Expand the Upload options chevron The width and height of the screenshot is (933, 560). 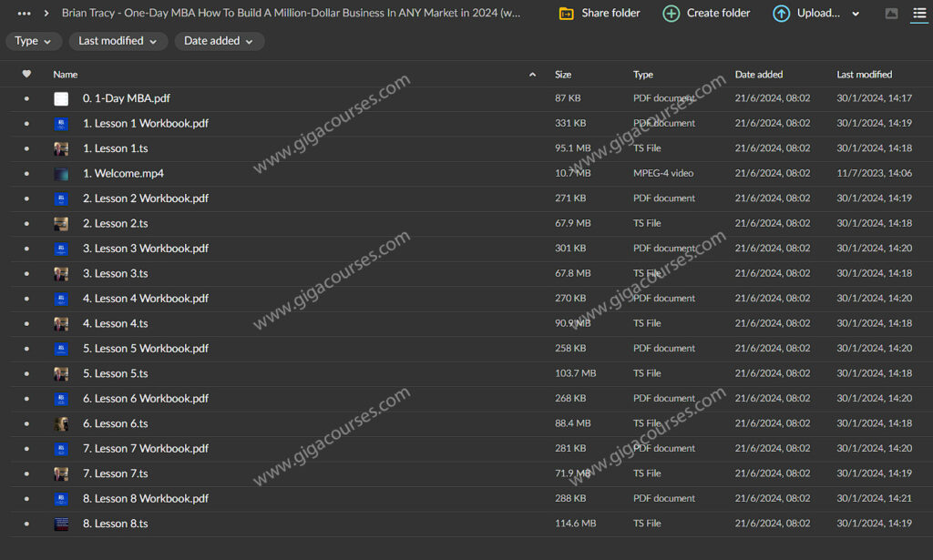pyautogui.click(x=855, y=14)
